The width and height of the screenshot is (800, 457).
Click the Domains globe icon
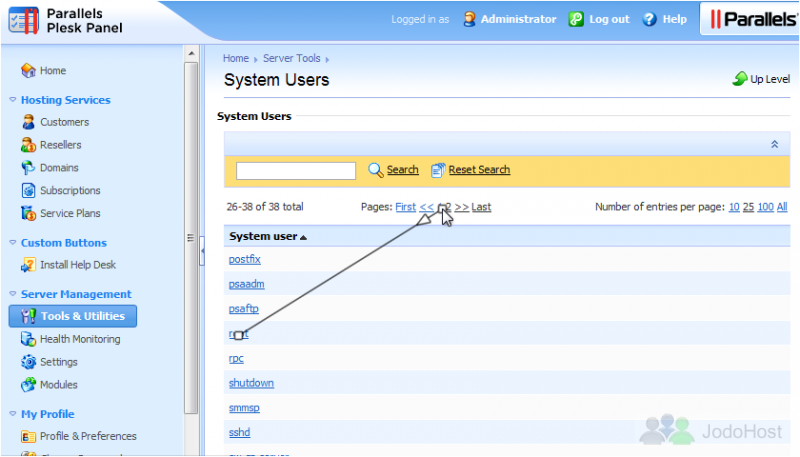pos(28,167)
